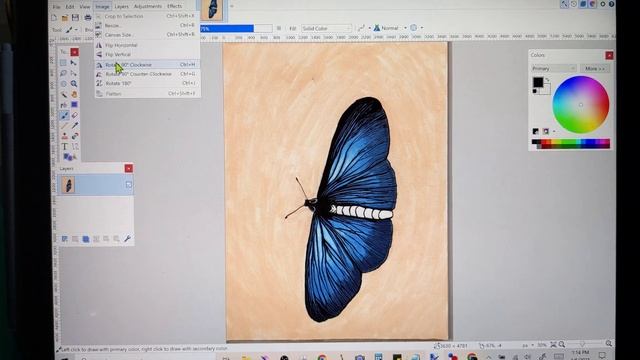Close the Layers panel

coord(129,169)
